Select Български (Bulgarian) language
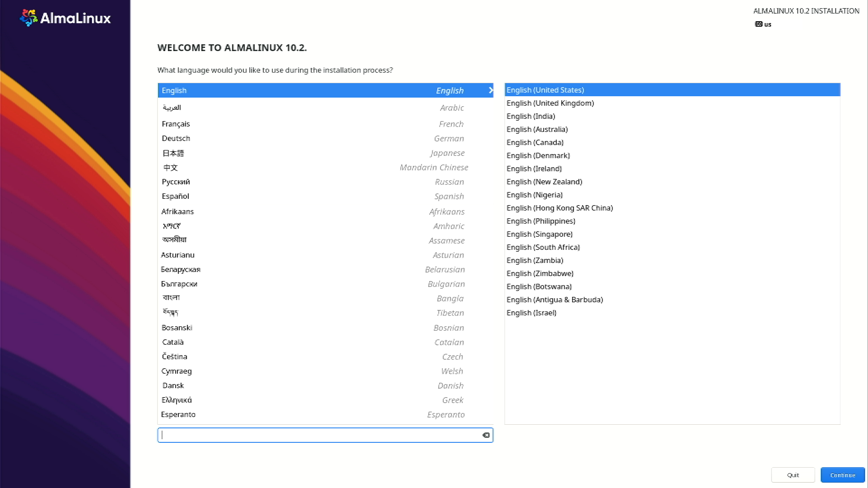 tap(325, 284)
